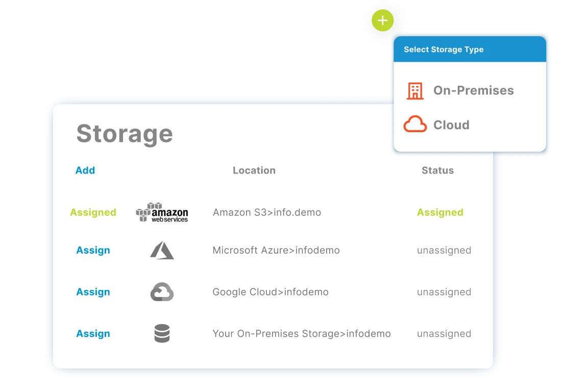Choose On-Premises storage type option

coord(473,91)
